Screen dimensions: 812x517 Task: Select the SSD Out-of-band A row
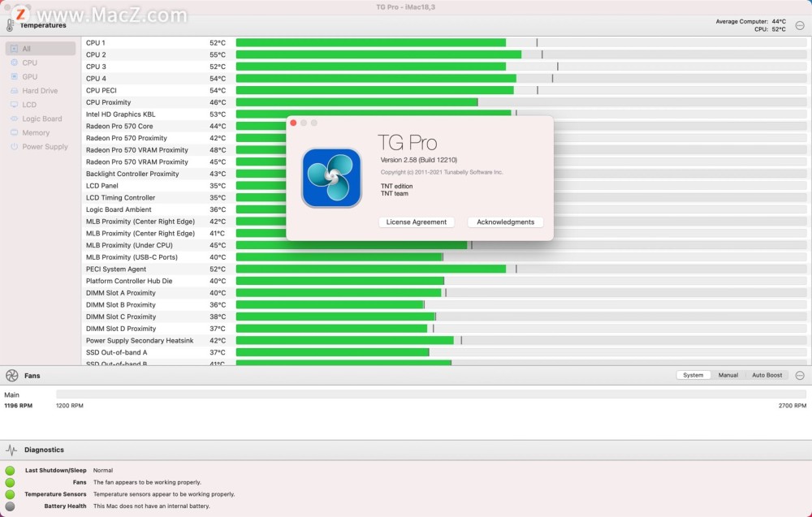(x=447, y=352)
